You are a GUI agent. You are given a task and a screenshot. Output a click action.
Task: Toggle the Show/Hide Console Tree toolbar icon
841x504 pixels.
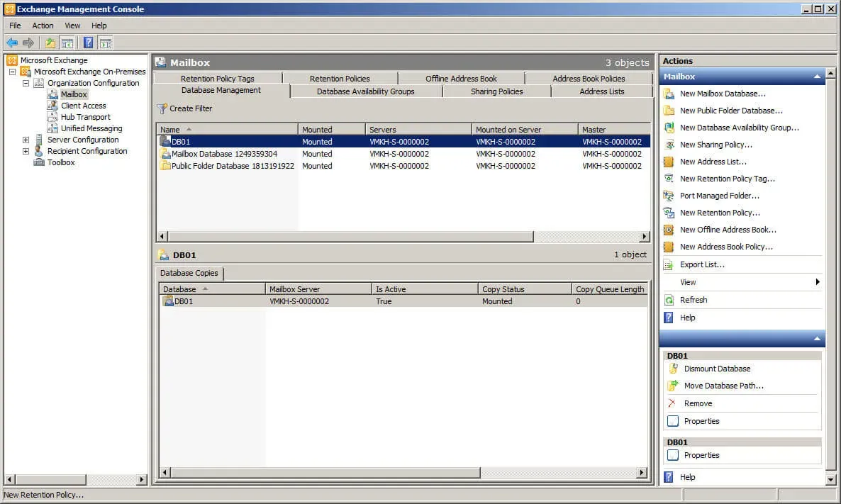[67, 43]
